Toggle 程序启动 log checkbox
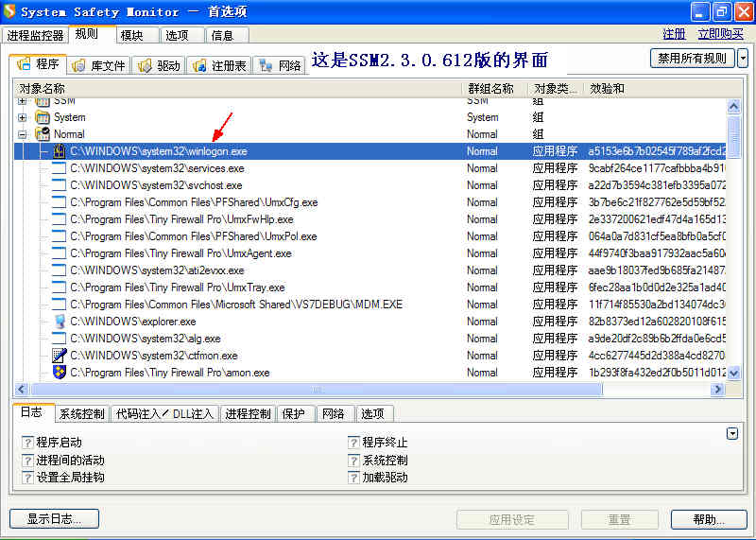This screenshot has height=540, width=756. point(28,443)
